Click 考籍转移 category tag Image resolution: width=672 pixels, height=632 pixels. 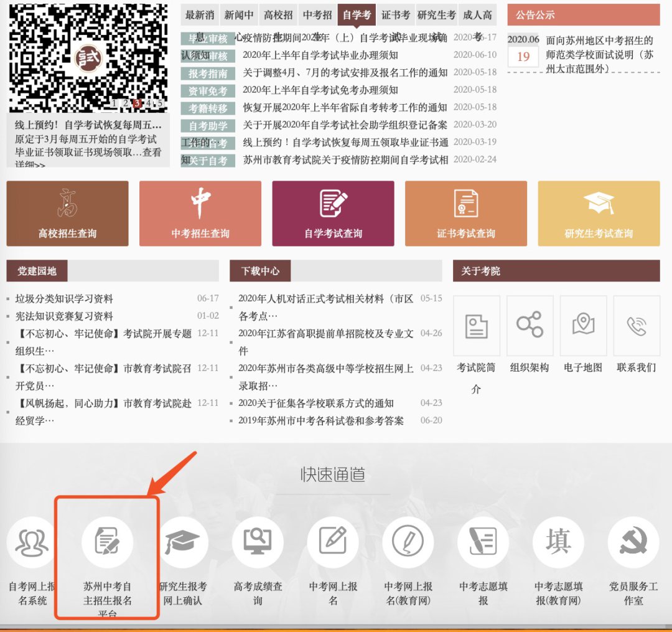tap(208, 108)
